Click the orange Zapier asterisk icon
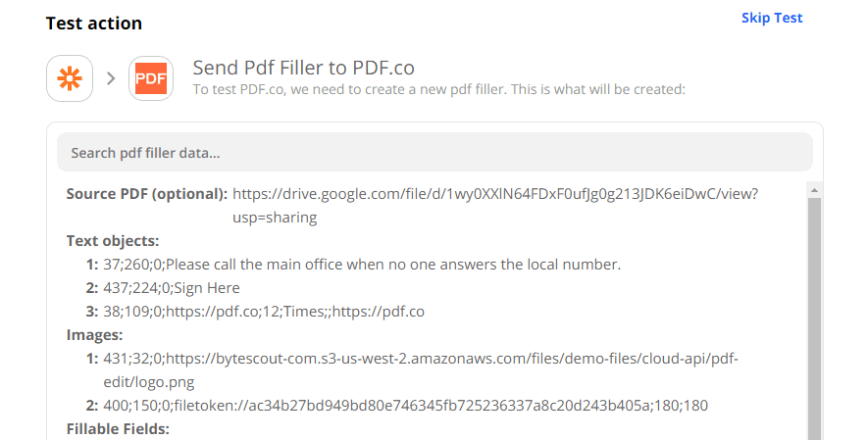The height and width of the screenshot is (440, 868). pyautogui.click(x=70, y=78)
